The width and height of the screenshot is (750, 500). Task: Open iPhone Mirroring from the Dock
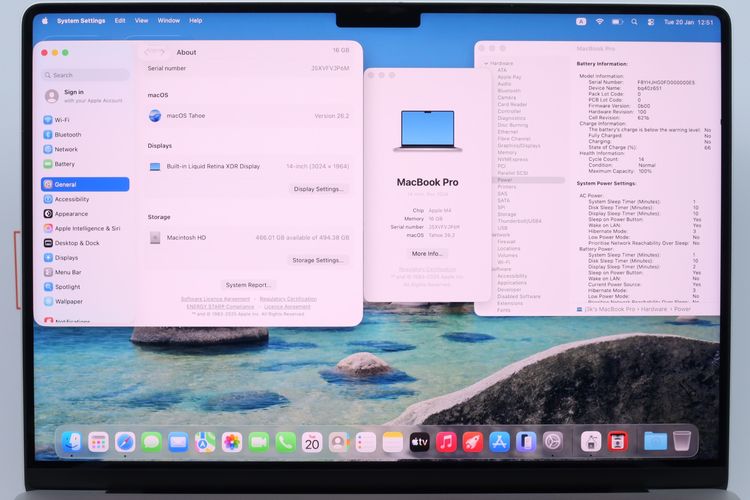point(526,443)
